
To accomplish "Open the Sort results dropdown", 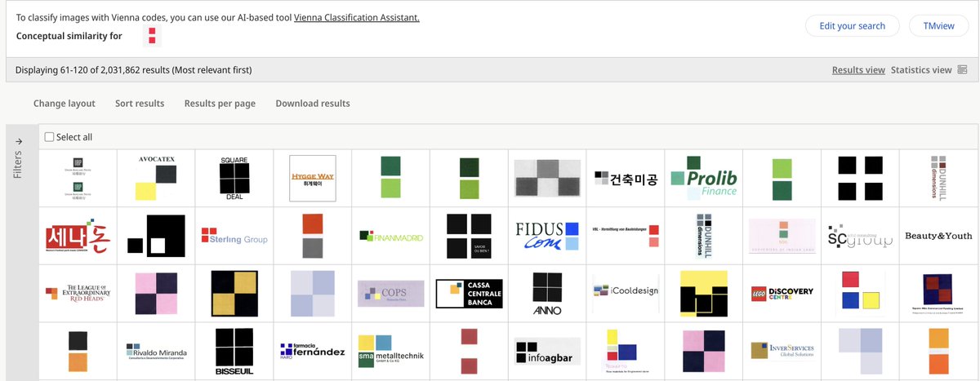I will pos(139,104).
